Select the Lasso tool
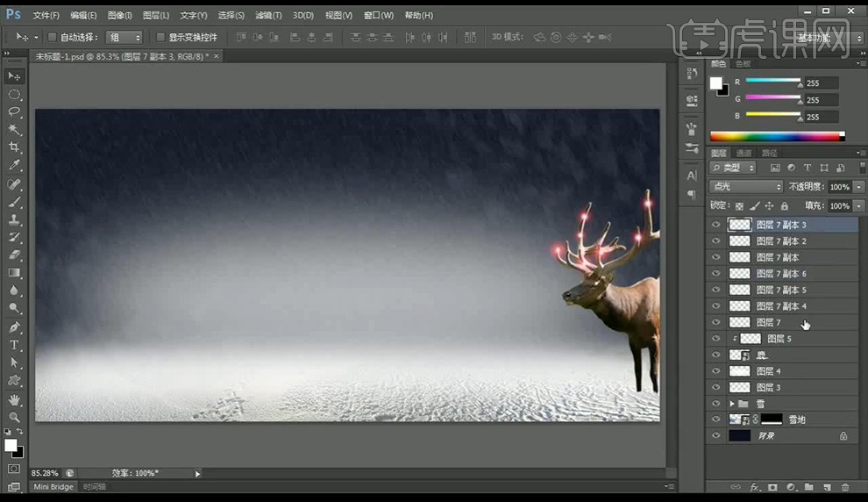Viewport: 868px width, 502px height. click(x=14, y=112)
